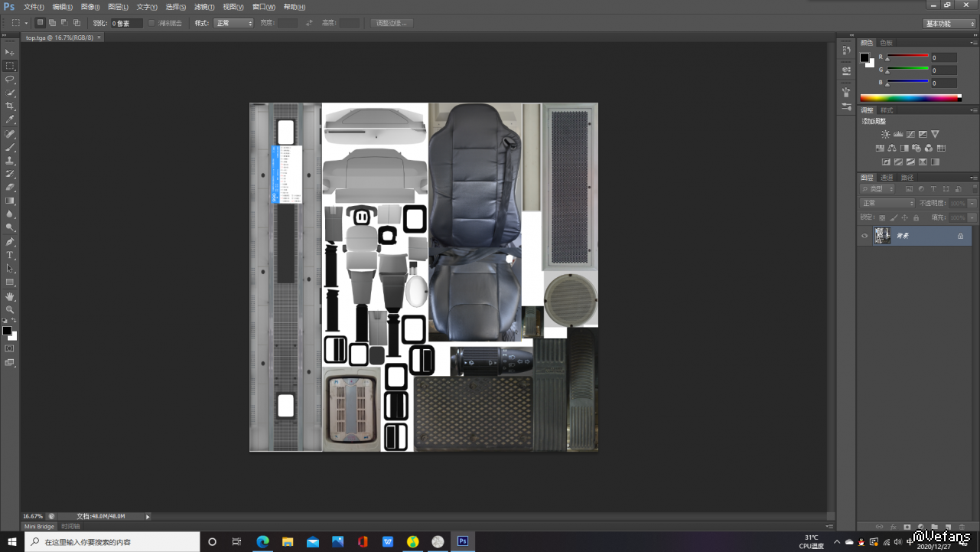
Task: Select the Crop tool
Action: [x=10, y=106]
